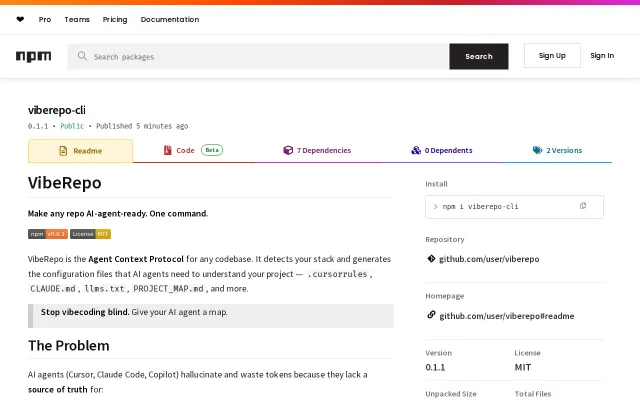Viewport: 640px width, 400px height.
Task: Open the Pricing page link
Action: point(115,19)
